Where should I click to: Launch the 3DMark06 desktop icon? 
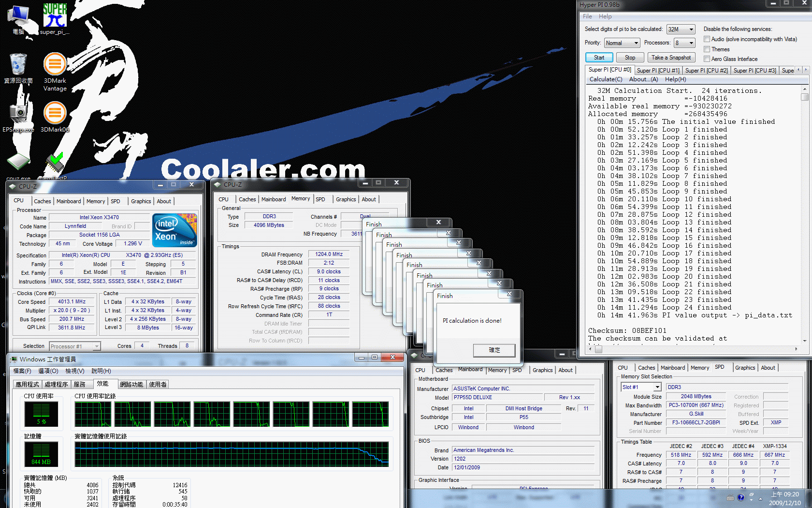click(55, 117)
